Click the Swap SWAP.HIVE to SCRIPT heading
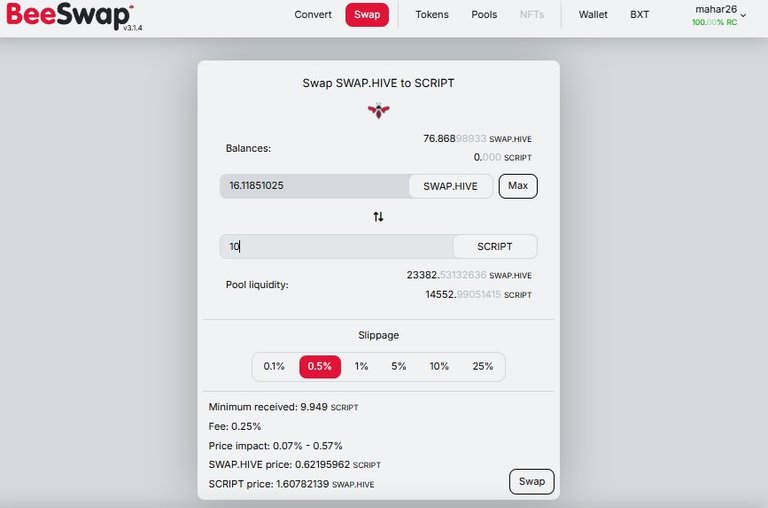The image size is (768, 508). pos(378,83)
